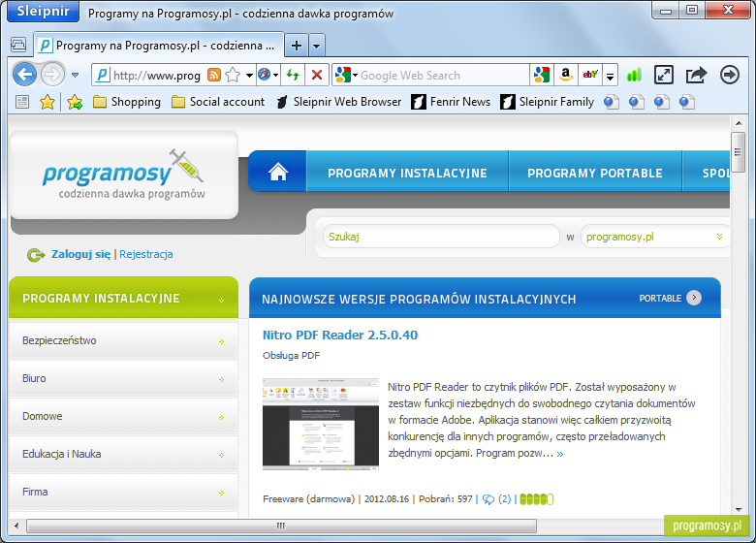Click Nitro PDF Reader screenshot thumbnail

(321, 424)
